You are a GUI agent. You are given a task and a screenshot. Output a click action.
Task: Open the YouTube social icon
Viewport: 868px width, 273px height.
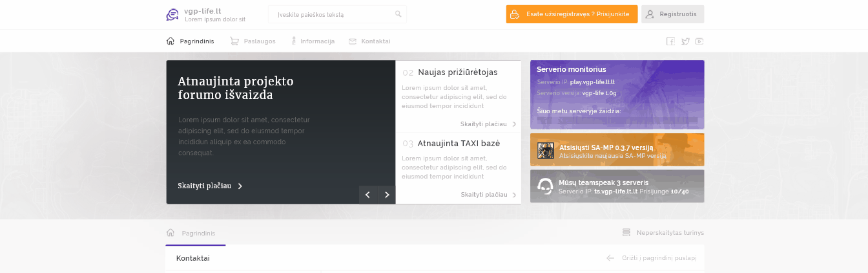point(699,41)
